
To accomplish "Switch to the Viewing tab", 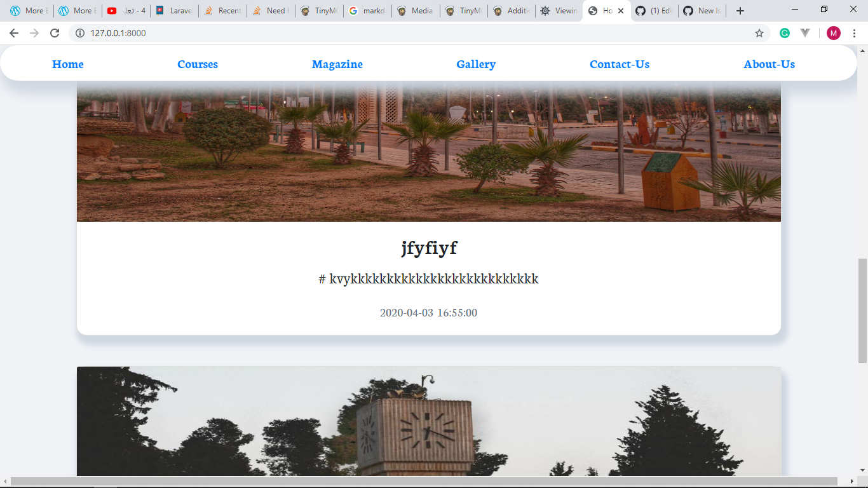I will (x=560, y=11).
